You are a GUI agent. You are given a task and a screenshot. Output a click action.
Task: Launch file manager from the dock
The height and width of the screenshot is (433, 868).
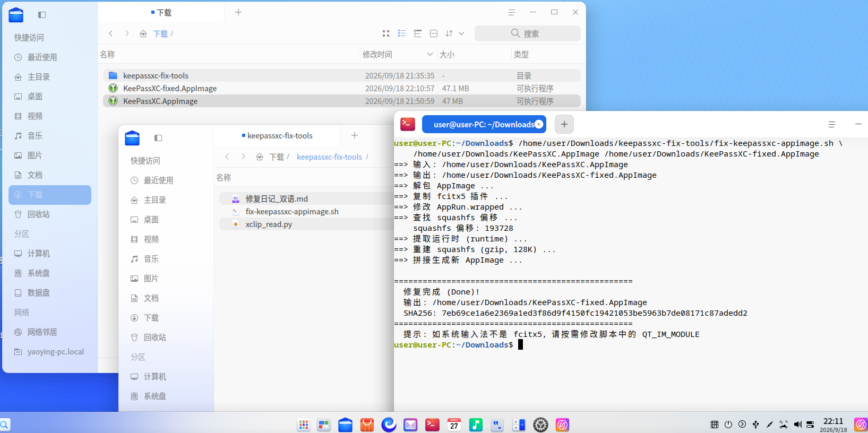coord(346,425)
